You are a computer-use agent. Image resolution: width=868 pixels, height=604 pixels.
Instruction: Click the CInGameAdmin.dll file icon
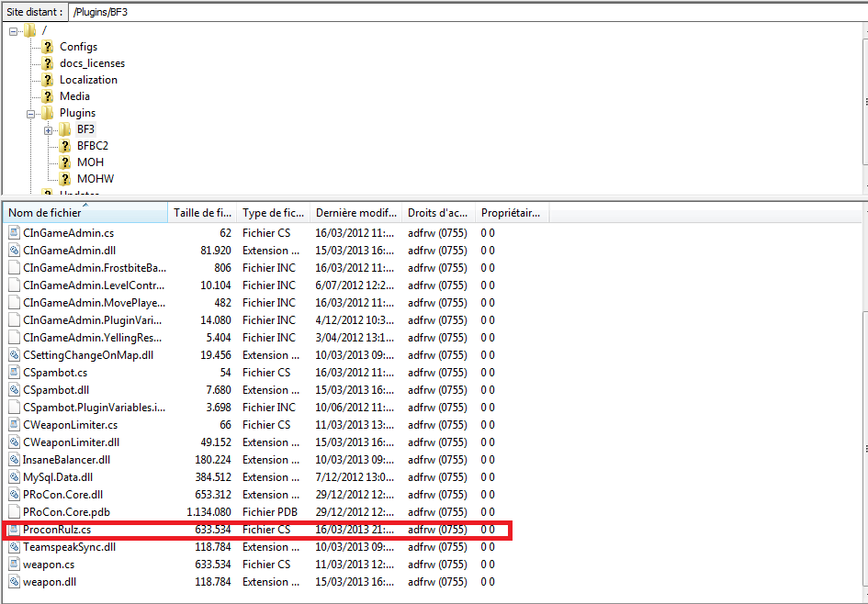[14, 251]
